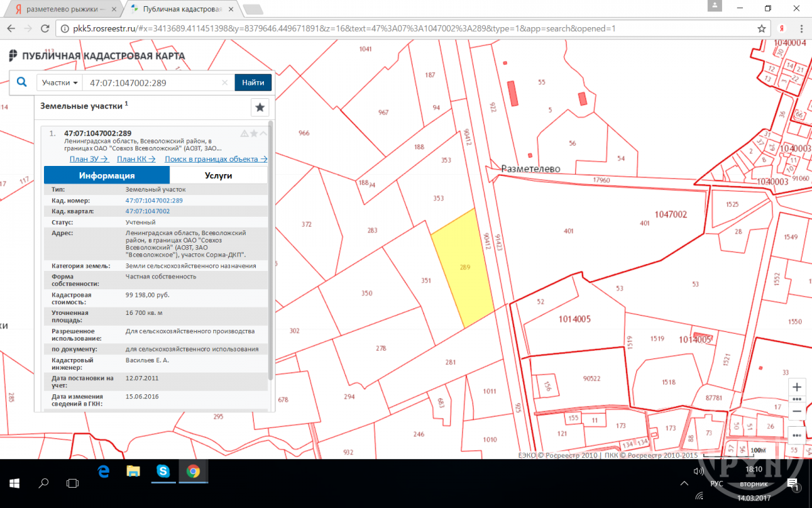
Task: Zoom out the map with minus button
Action: click(x=796, y=411)
